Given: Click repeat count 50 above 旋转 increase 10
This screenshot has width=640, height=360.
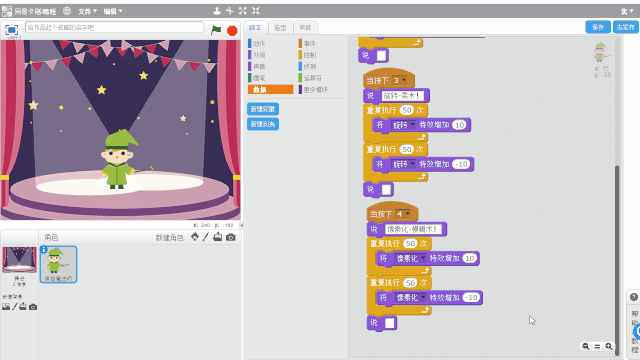Looking at the screenshot, I should pyautogui.click(x=407, y=110).
